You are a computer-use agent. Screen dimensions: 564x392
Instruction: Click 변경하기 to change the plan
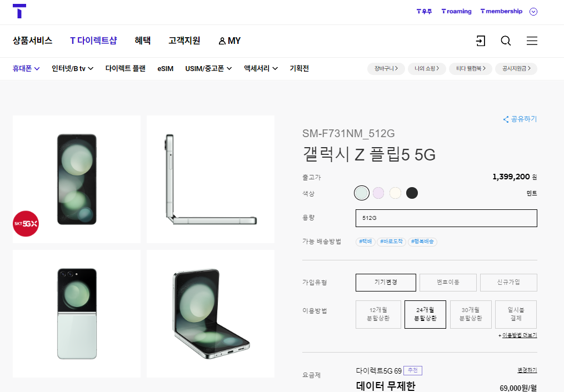click(527, 370)
